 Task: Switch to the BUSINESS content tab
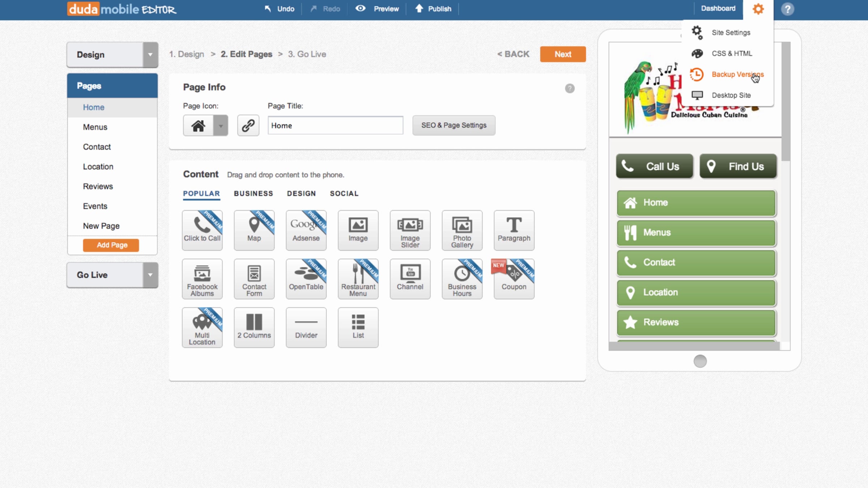coord(253,193)
